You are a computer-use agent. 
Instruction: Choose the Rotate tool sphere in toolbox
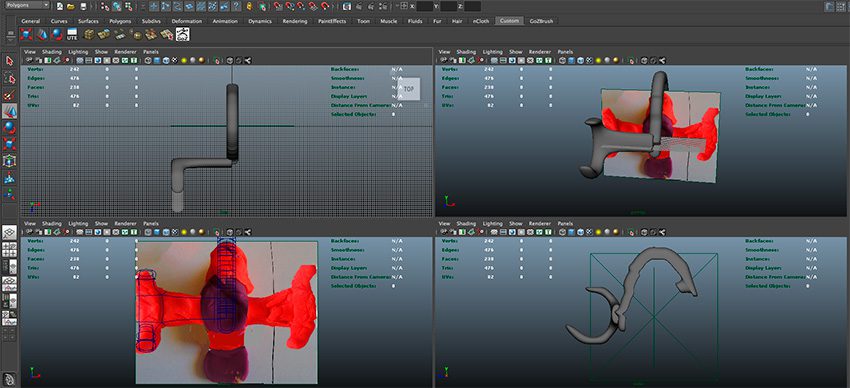click(x=9, y=128)
